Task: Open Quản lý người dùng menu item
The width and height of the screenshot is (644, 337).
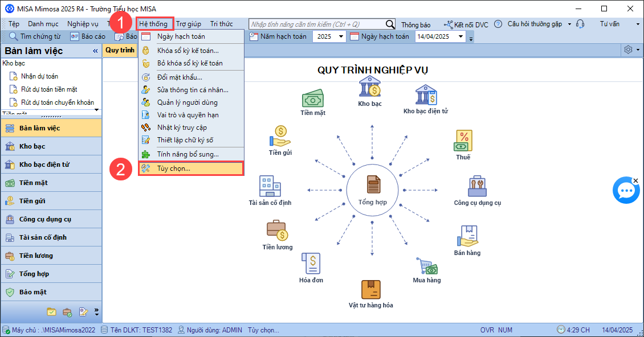Action: click(191, 102)
